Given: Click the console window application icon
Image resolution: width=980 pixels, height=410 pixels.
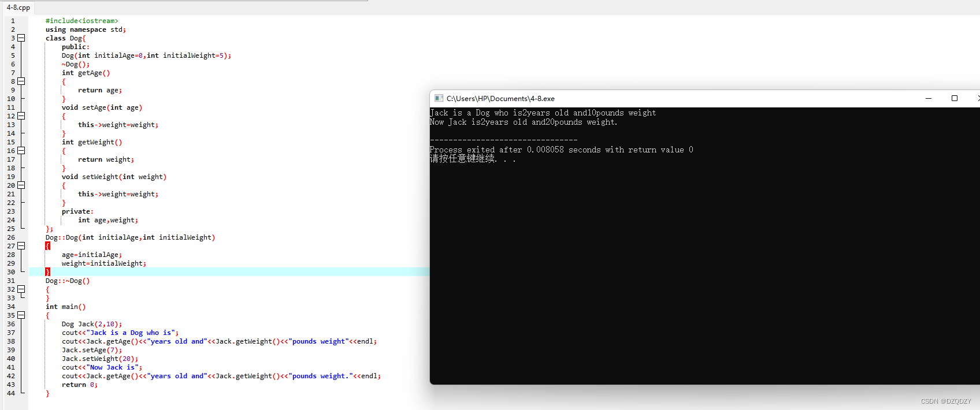Looking at the screenshot, I should pos(439,98).
